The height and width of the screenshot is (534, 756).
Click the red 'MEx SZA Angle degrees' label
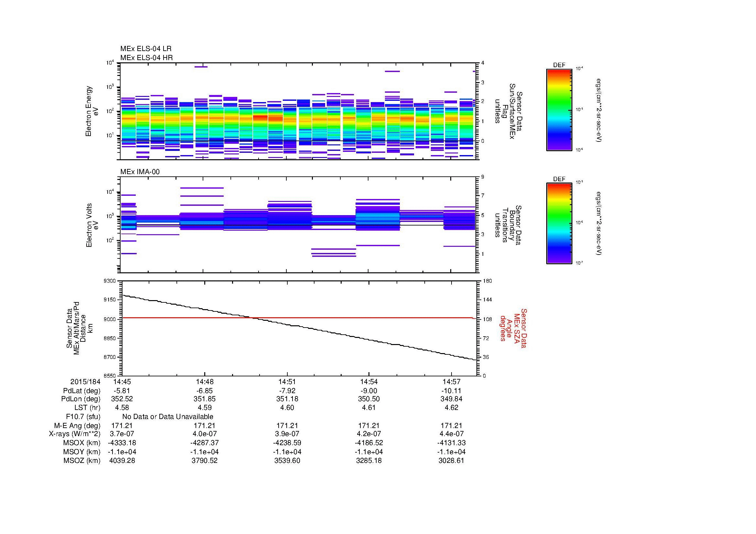pos(513,328)
